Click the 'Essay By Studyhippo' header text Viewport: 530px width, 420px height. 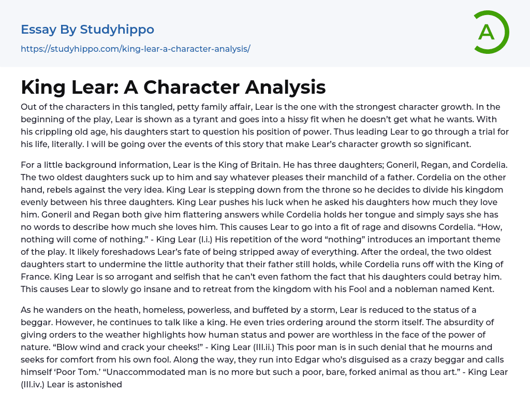pyautogui.click(x=87, y=30)
